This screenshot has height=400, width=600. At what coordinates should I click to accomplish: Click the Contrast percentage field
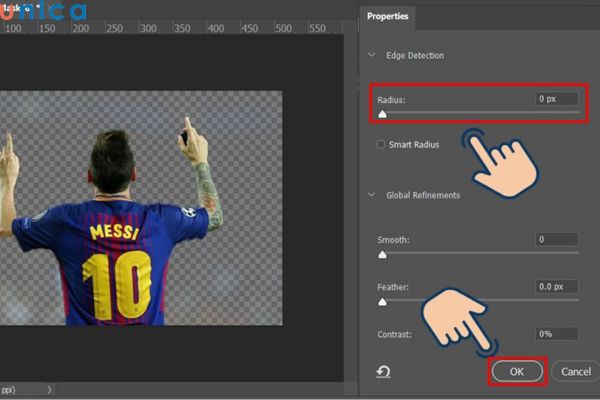[x=556, y=332]
